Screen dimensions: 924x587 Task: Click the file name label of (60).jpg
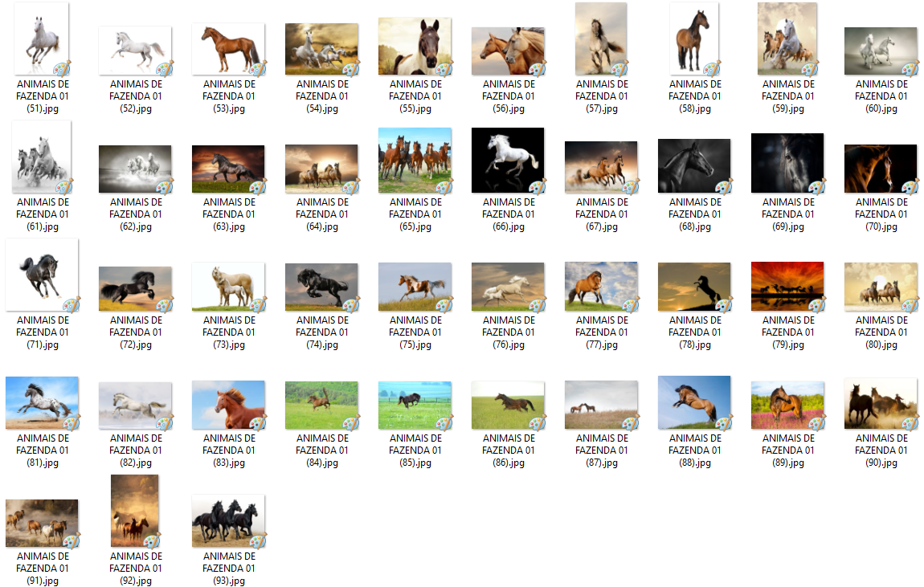[881, 96]
